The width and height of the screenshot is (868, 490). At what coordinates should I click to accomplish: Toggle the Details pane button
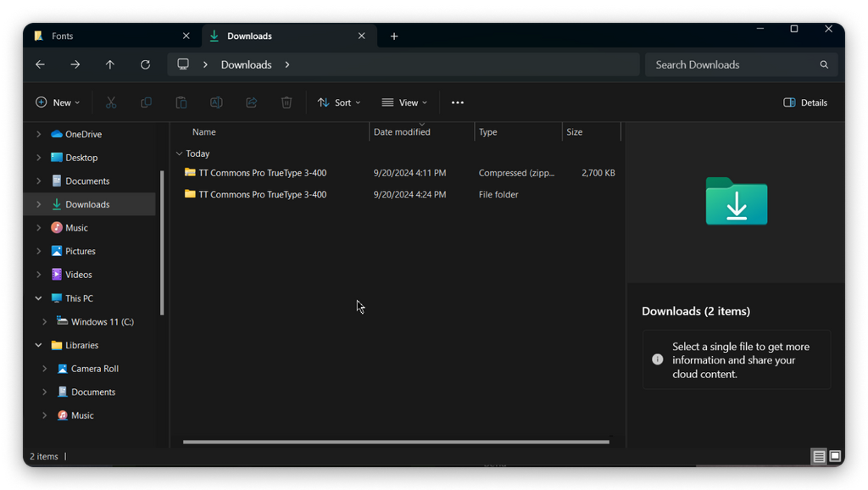click(x=805, y=103)
